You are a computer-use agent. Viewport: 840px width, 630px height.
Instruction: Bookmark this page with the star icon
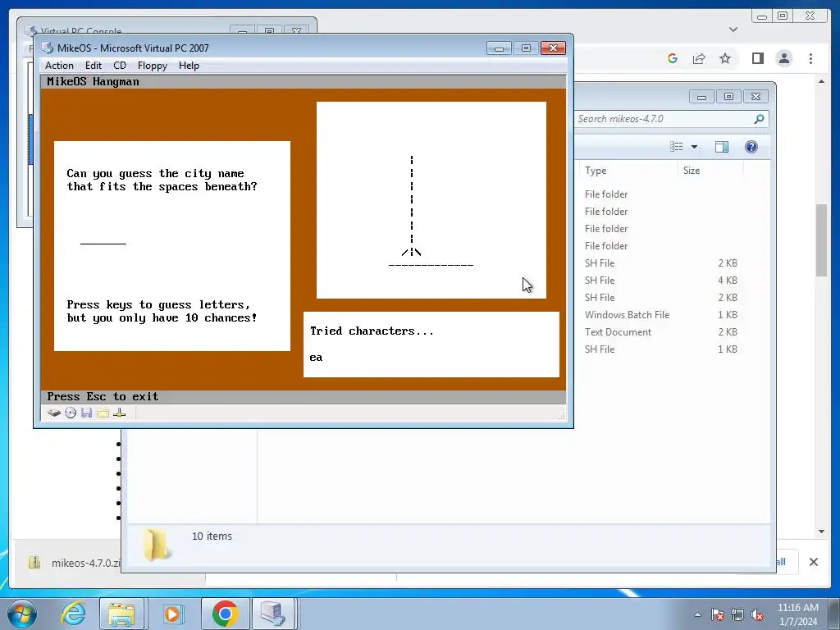(x=725, y=58)
